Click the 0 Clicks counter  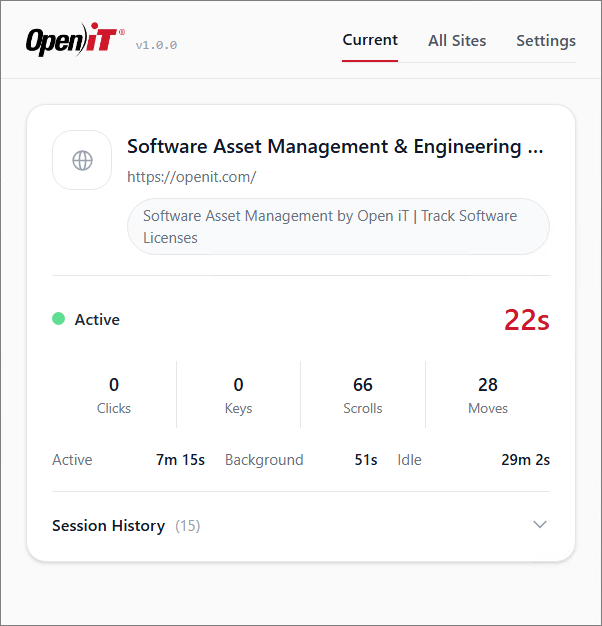[x=114, y=395]
